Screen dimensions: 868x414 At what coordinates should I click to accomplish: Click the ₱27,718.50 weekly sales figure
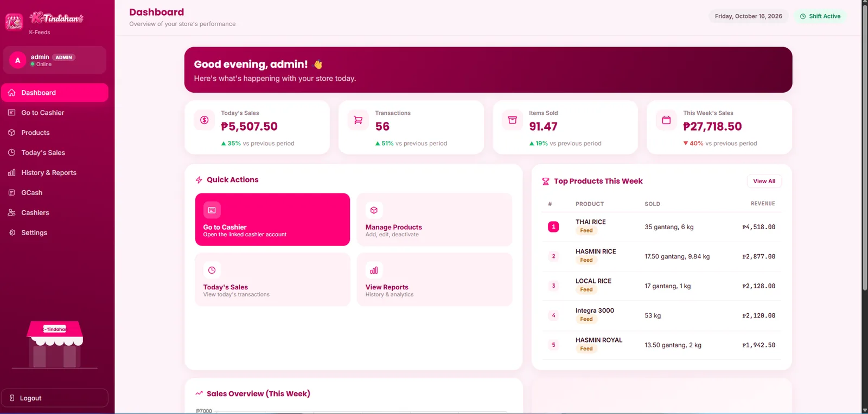click(712, 127)
